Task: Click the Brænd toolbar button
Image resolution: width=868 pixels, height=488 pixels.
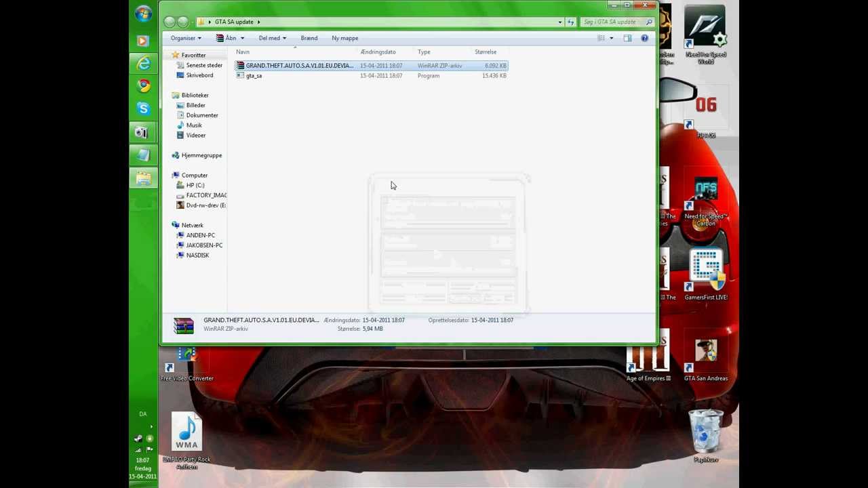Action: click(309, 38)
